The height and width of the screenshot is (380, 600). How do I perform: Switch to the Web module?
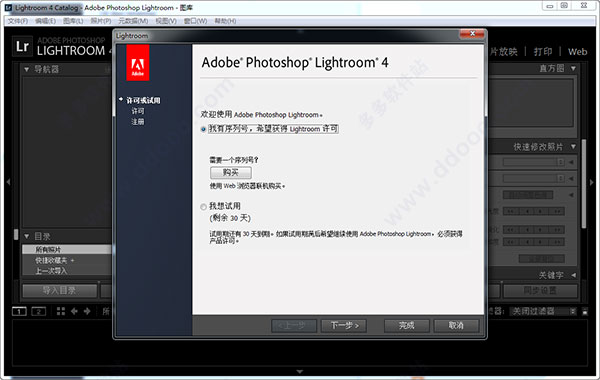tap(577, 52)
